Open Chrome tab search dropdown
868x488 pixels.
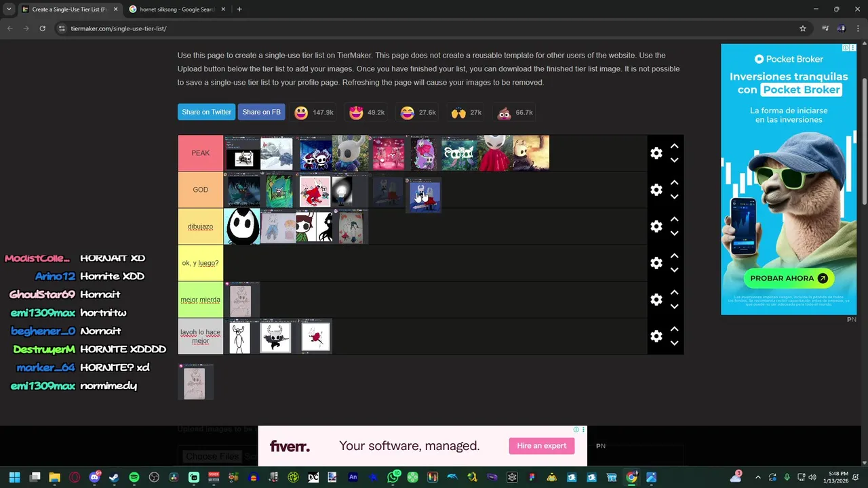pos(9,9)
